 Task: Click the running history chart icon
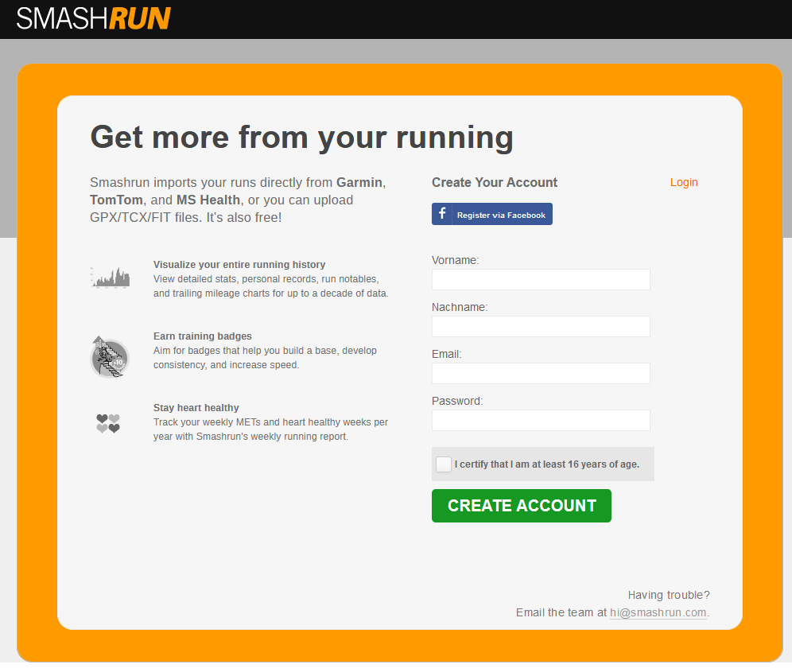[110, 278]
